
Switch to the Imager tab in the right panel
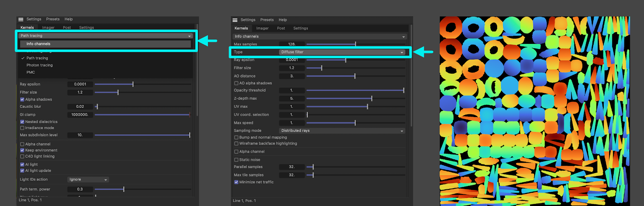[262, 29]
